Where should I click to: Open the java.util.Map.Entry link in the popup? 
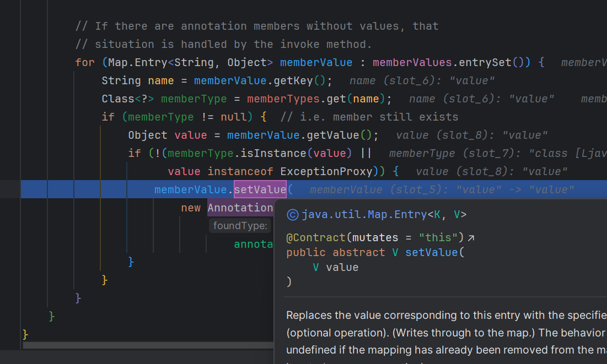coord(364,215)
